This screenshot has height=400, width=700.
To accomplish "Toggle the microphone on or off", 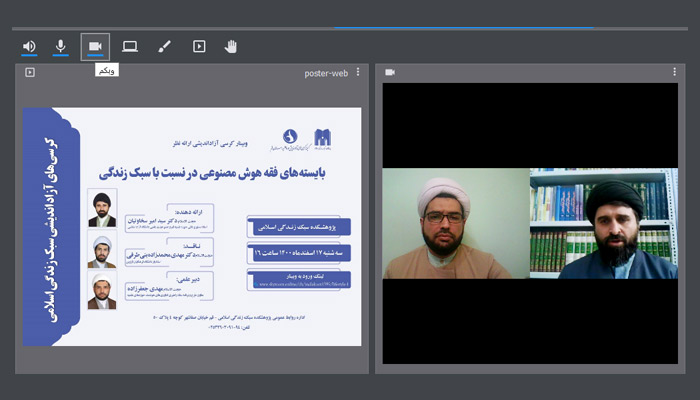I will tap(61, 46).
